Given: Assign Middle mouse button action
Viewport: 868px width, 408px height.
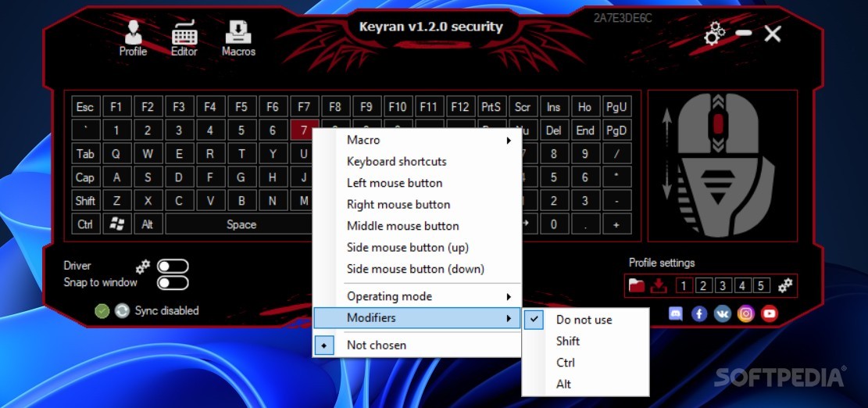Looking at the screenshot, I should 417,226.
